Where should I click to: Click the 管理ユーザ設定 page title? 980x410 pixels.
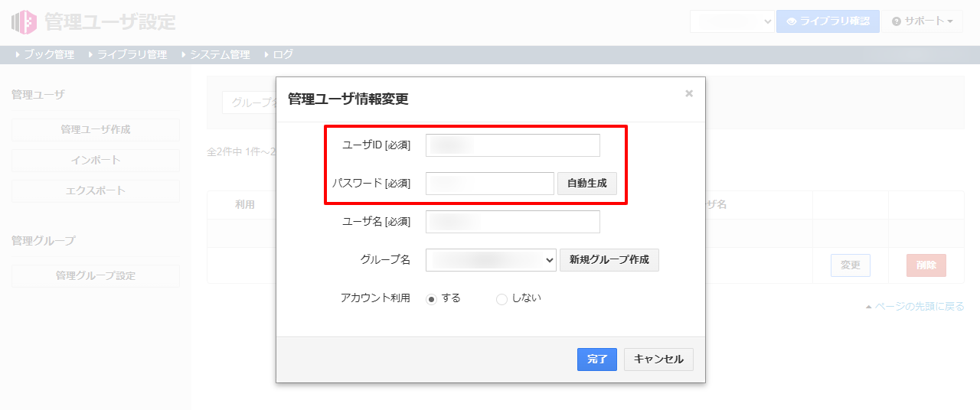(x=110, y=21)
